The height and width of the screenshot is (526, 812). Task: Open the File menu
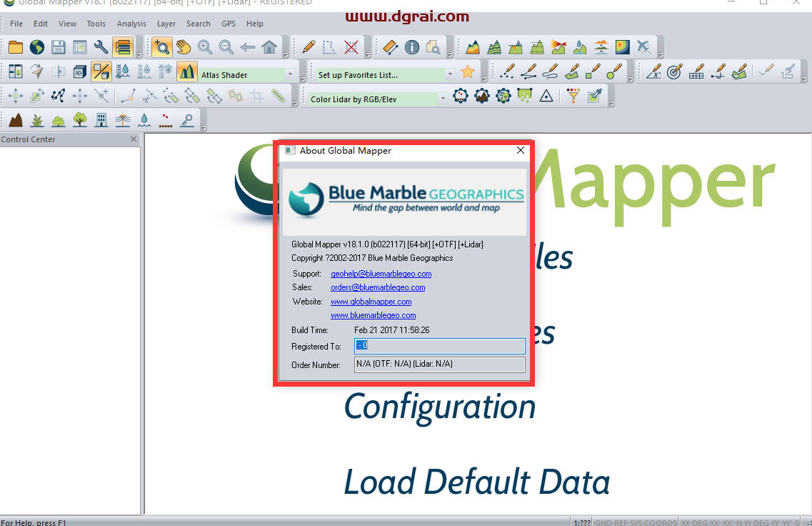(16, 24)
